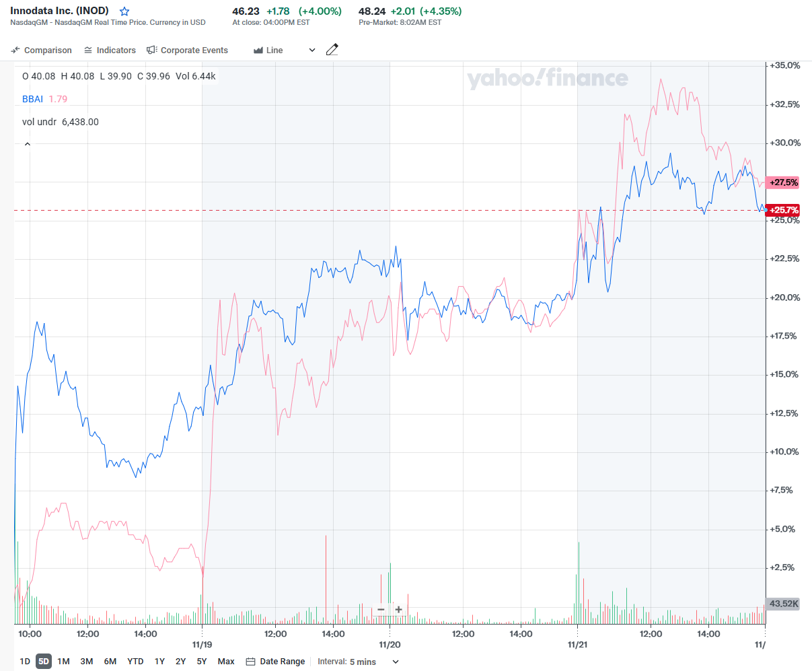Open Corporate Events options
Screen dimensions: 812x671
[187, 50]
